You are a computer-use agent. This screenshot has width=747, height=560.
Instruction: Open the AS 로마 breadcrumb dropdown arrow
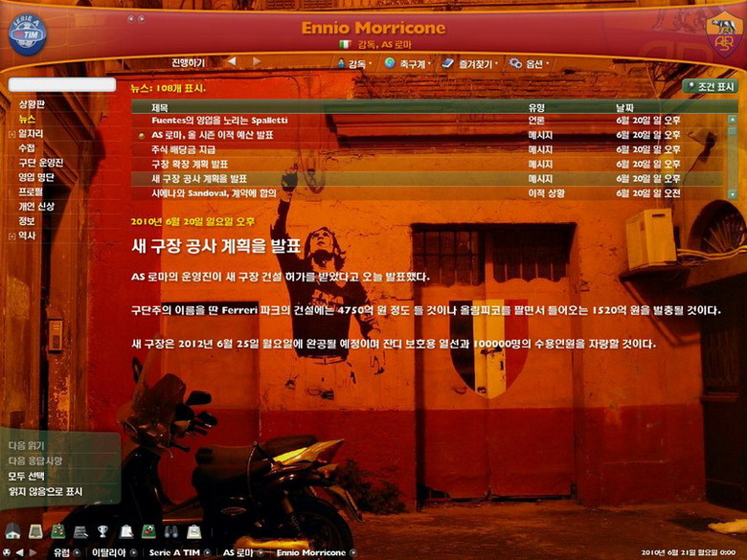(260, 552)
